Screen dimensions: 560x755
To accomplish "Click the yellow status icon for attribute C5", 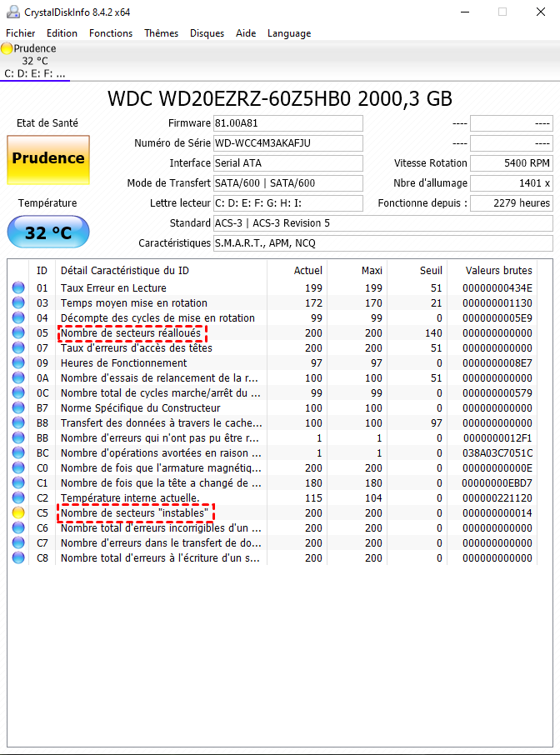I will (18, 513).
